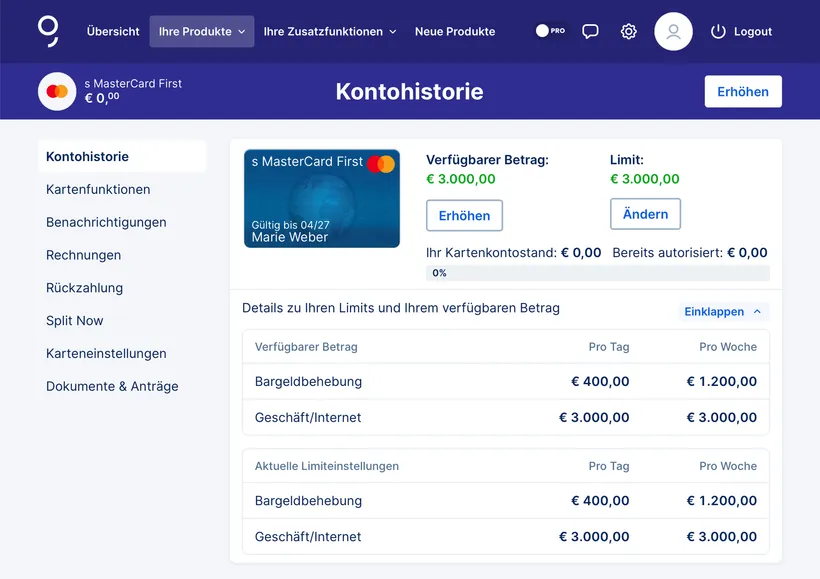820x579 pixels.
Task: Click the Aktuelle Limiteinstellungen table header
Action: coord(506,466)
